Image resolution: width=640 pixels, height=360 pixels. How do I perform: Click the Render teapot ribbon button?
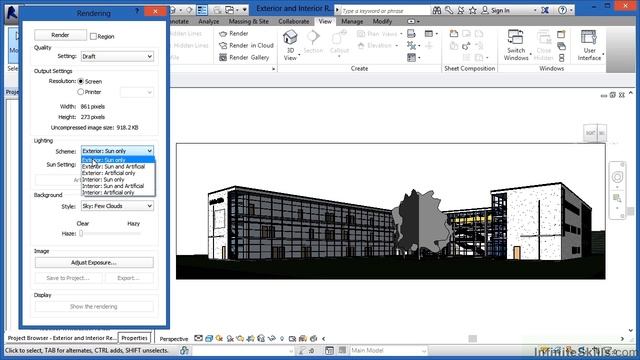point(233,33)
